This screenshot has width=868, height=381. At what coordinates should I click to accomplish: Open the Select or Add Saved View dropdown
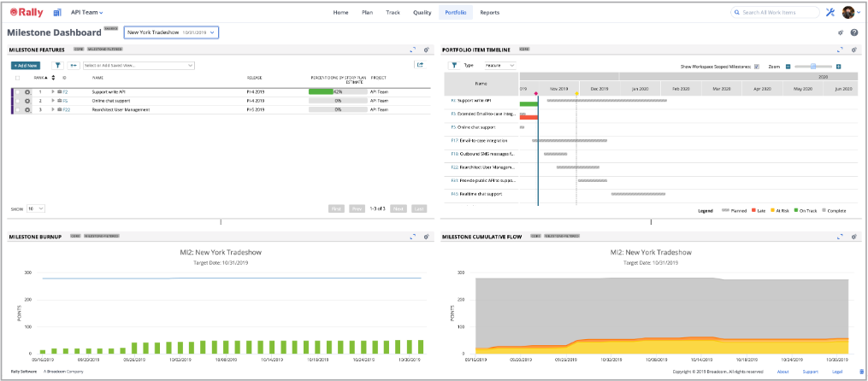click(138, 65)
